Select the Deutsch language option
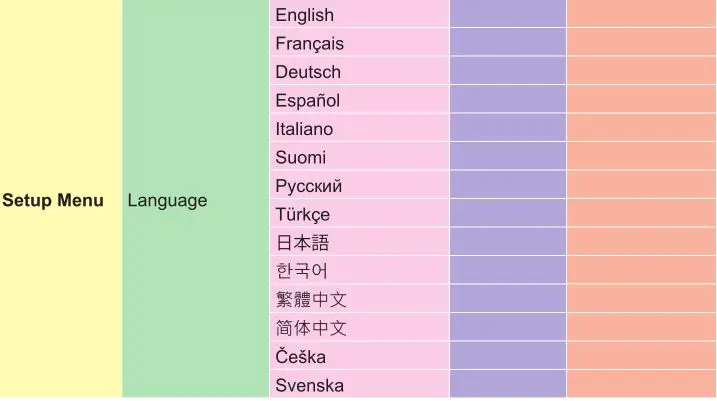Viewport: 717px width, 401px height. click(308, 72)
